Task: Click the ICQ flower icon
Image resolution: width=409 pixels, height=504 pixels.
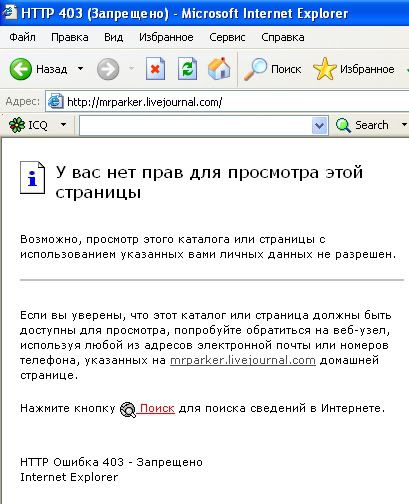Action: pos(17,125)
